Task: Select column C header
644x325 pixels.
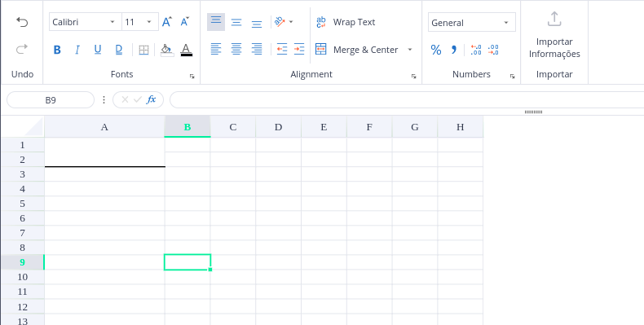Action: [233, 127]
